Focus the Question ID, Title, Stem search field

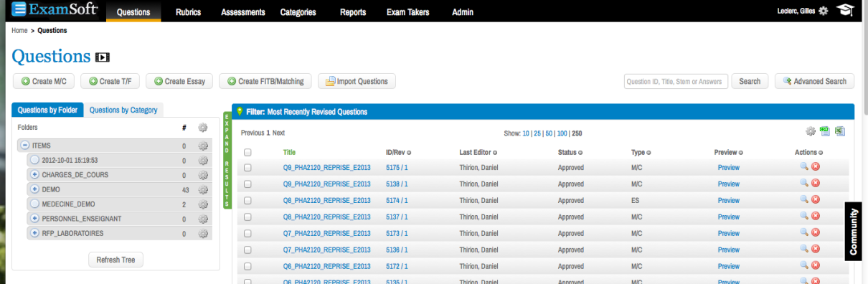click(676, 81)
